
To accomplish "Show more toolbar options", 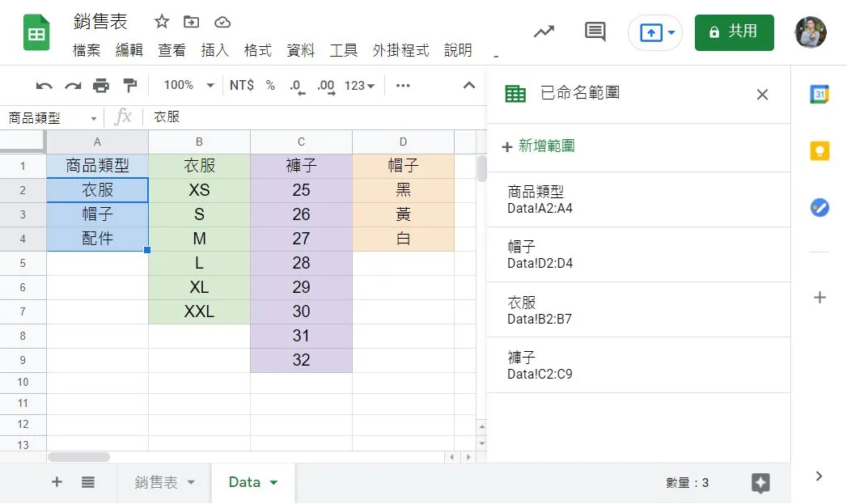I will pos(403,86).
